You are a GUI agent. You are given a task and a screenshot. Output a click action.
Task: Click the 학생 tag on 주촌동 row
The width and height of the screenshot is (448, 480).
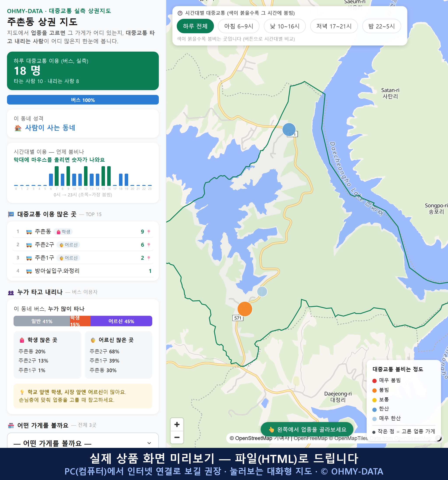tap(63, 232)
